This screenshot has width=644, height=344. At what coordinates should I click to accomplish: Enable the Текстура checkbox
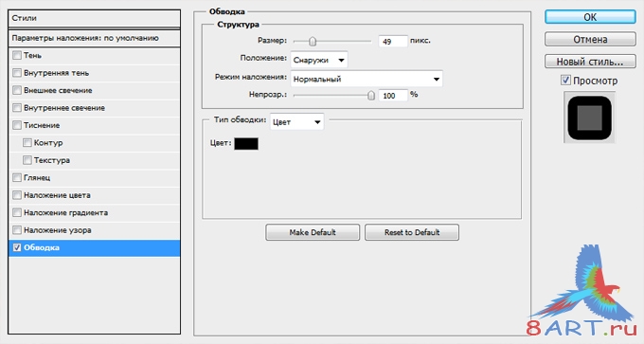point(27,160)
